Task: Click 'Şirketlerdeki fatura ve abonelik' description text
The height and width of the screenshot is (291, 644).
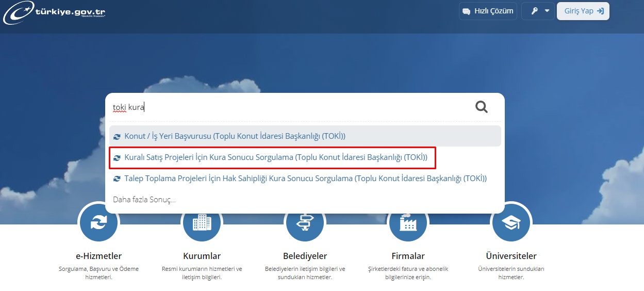Action: click(408, 273)
